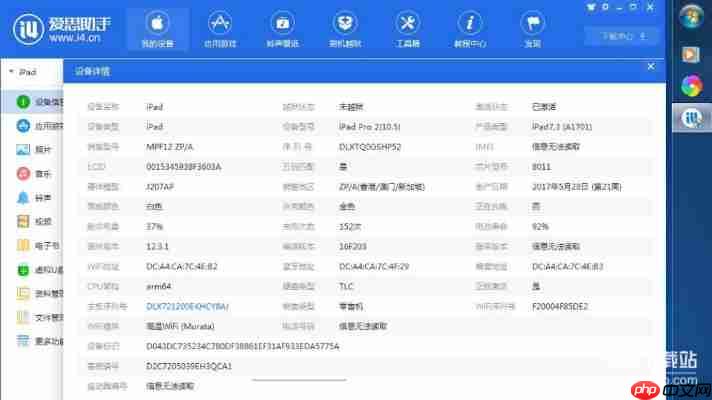
Task: Click Bluetooth address DC:A4:CA:7C:4F:29
Action: point(374,267)
